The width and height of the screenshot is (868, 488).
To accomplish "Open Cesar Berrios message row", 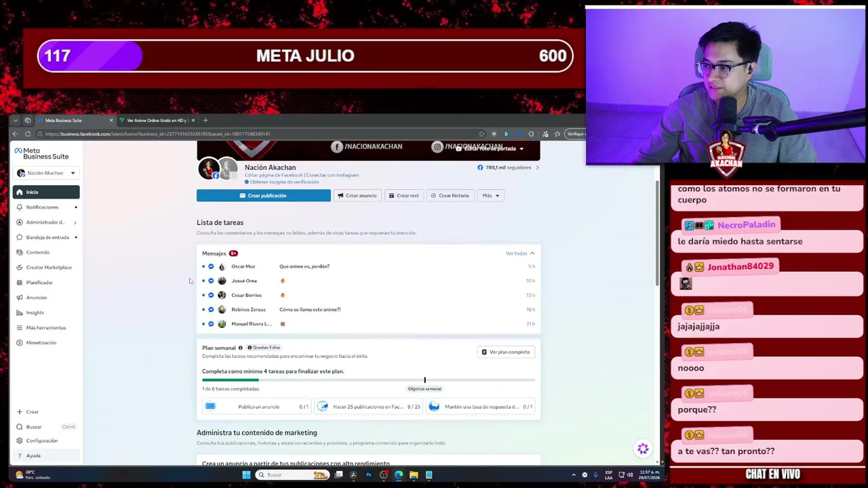I will (368, 295).
